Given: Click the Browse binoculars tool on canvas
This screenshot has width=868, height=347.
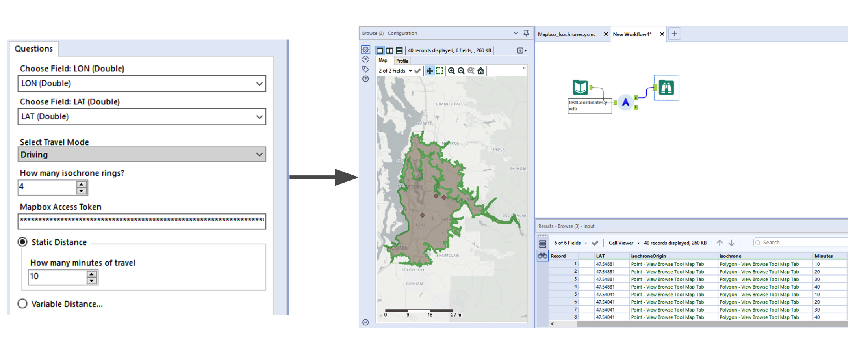Looking at the screenshot, I should (x=666, y=88).
